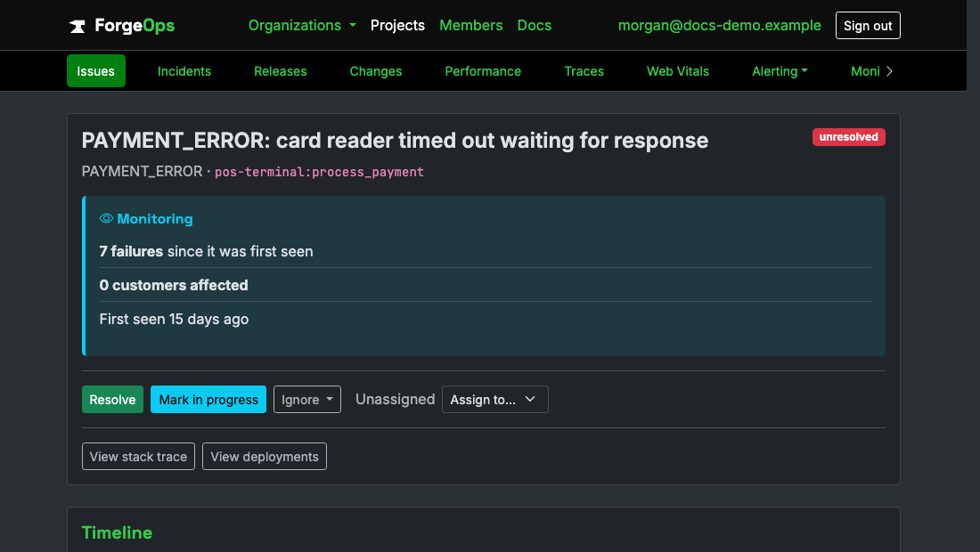Click the '0 customers affected' line
The width and height of the screenshot is (980, 552).
(x=174, y=285)
